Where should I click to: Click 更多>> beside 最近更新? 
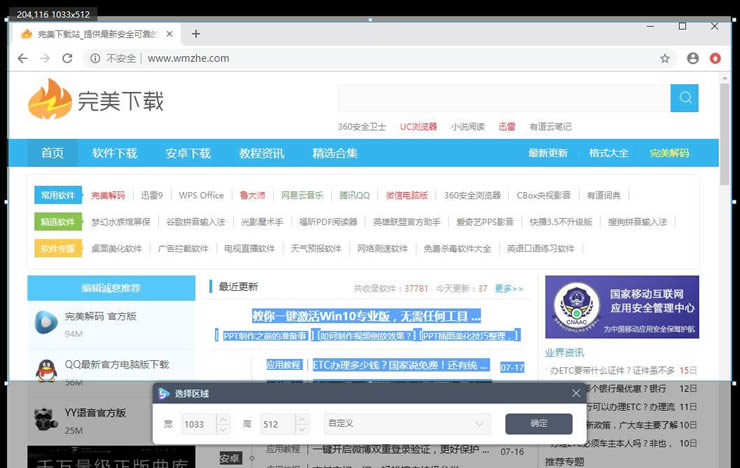[x=509, y=288]
